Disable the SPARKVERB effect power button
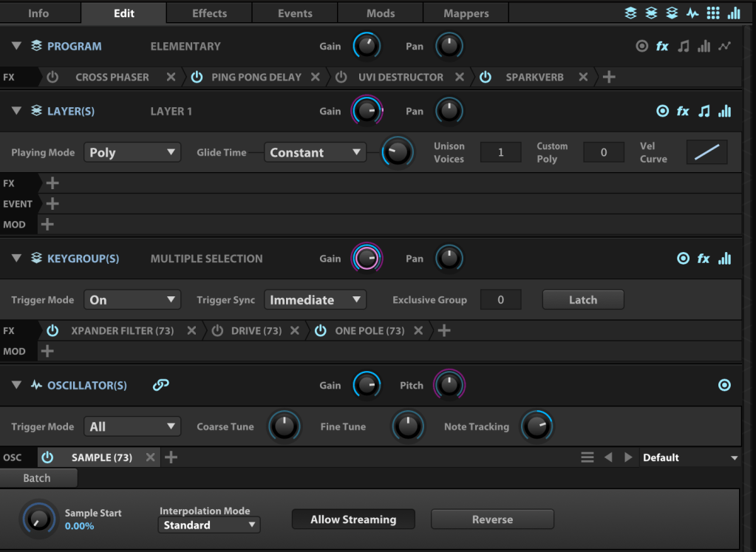 [x=486, y=77]
